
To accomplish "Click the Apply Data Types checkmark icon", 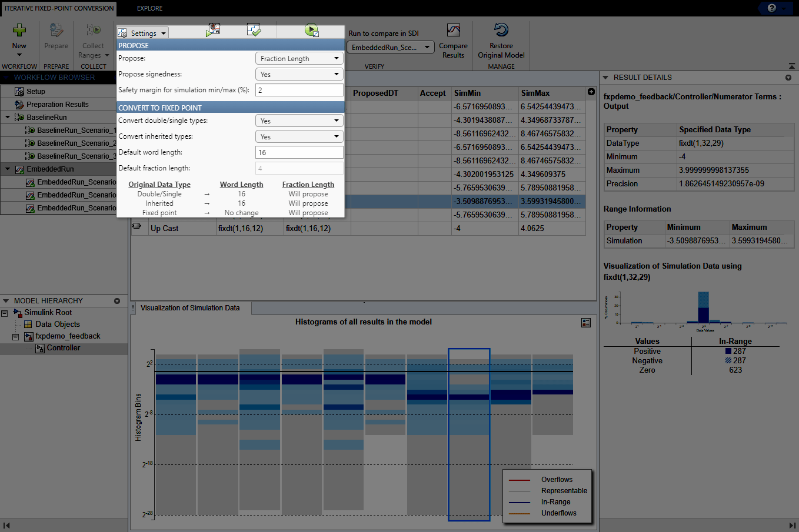I will tap(254, 30).
